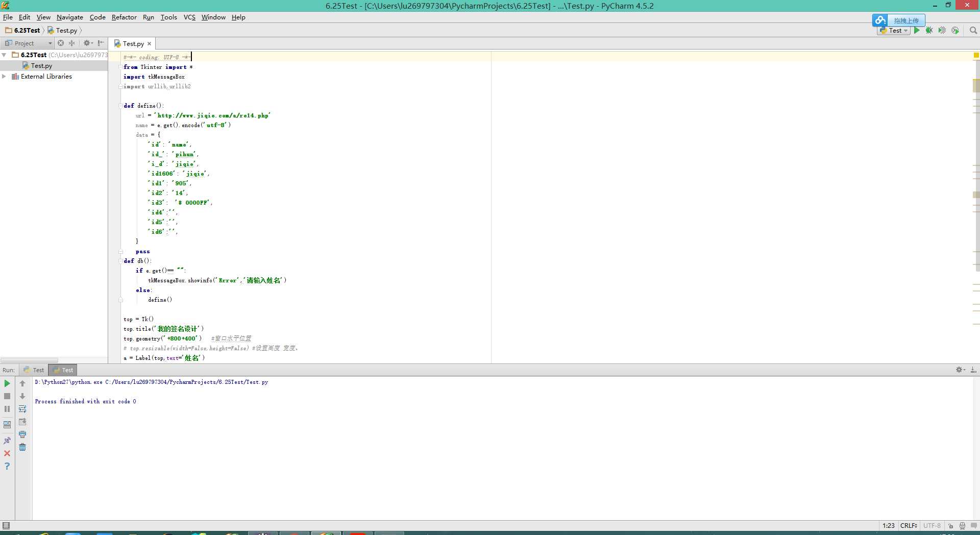The image size is (980, 535).
Task: Fold the define() function in gutter
Action: pos(121,106)
